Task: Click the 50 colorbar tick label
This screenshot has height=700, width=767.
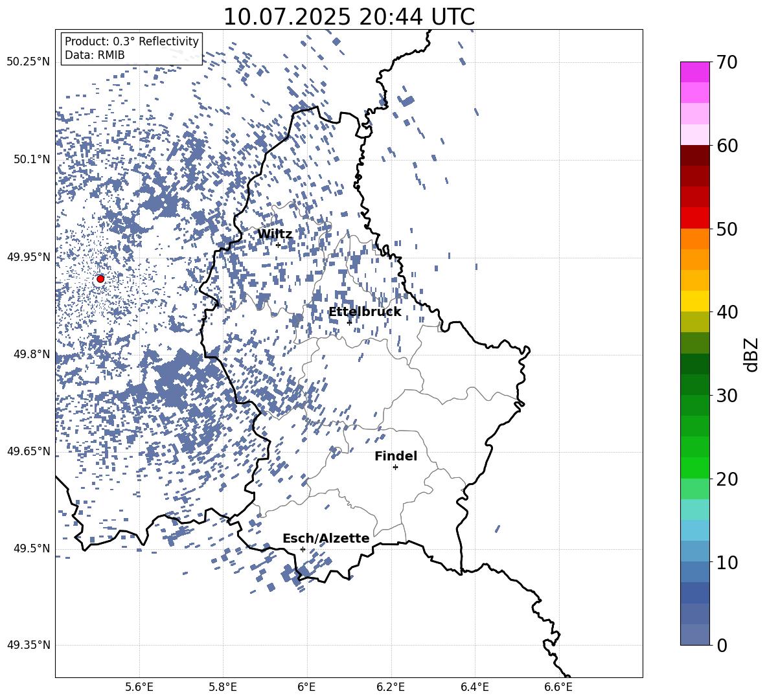Action: (727, 229)
